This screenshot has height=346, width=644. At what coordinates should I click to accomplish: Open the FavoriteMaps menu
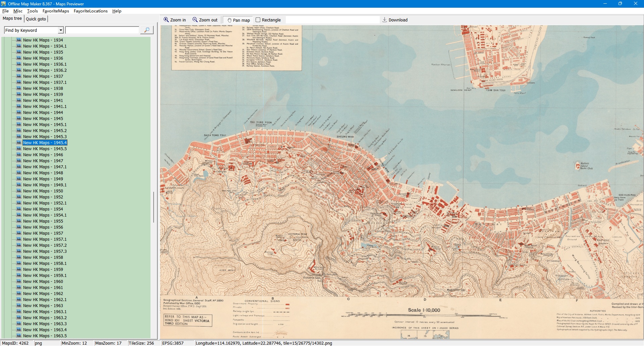point(56,11)
